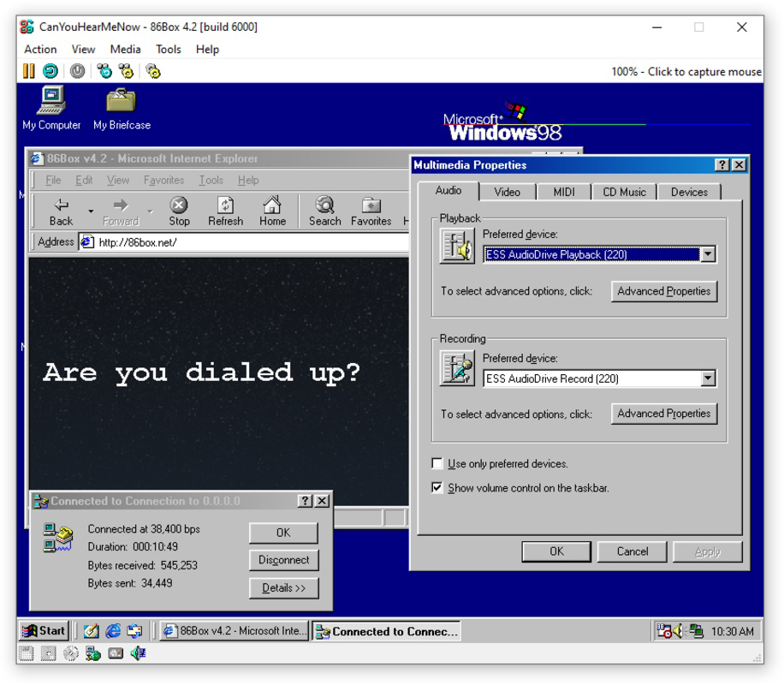Open the 86Box Media menu
The image size is (784, 685).
[x=125, y=49]
